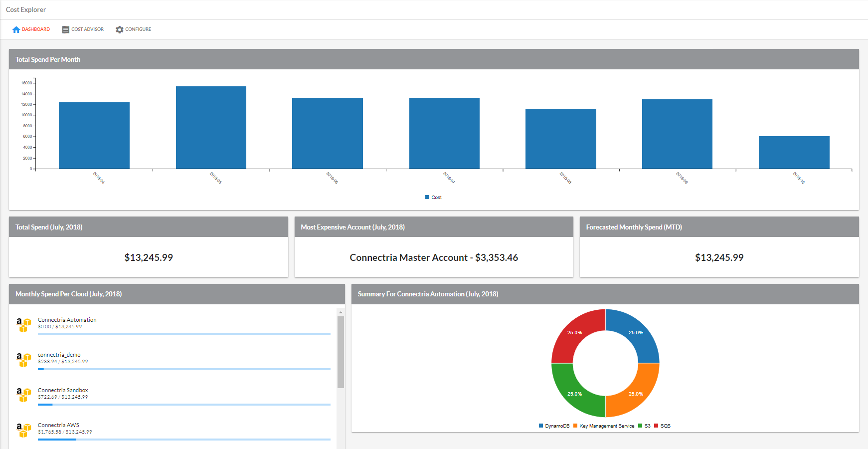Click the Configure gear icon
The width and height of the screenshot is (868, 449).
(x=119, y=29)
